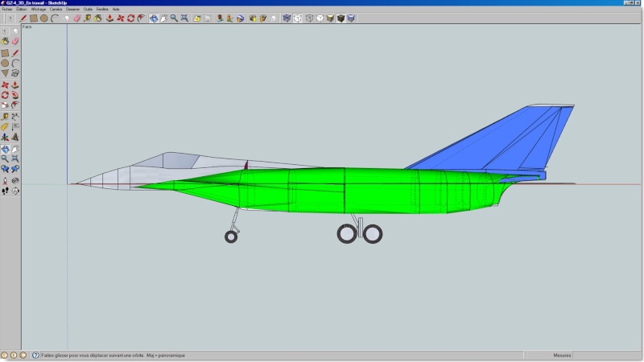Click the Orbit tool in top toolbar

[154, 18]
